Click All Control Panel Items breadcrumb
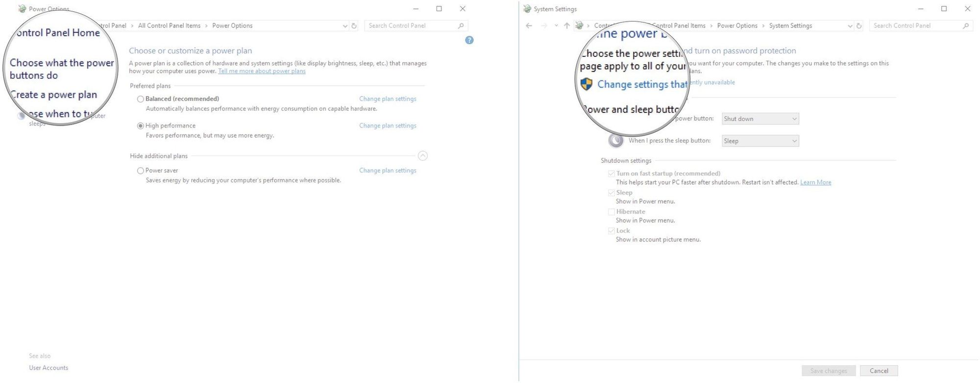This screenshot has width=980, height=383. click(x=169, y=26)
